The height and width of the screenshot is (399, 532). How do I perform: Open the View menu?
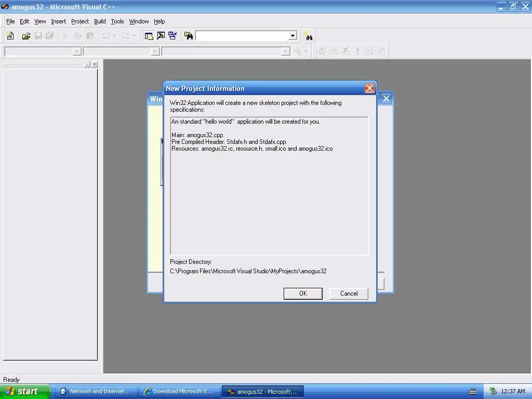click(40, 21)
